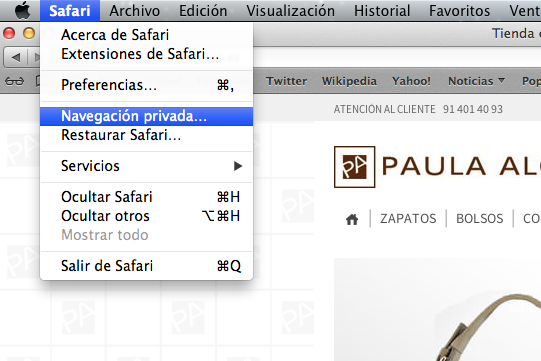Select Ocultar otros
Image resolution: width=541 pixels, height=361 pixels.
[x=147, y=216]
